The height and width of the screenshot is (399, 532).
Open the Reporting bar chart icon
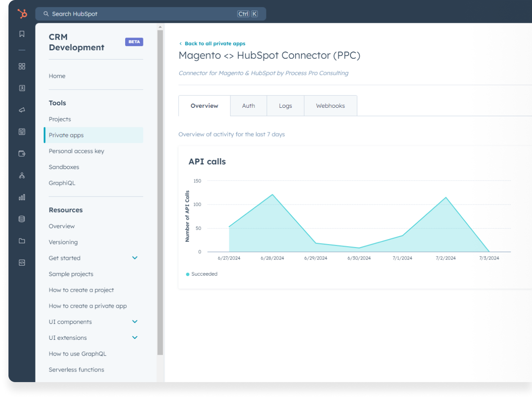(22, 197)
